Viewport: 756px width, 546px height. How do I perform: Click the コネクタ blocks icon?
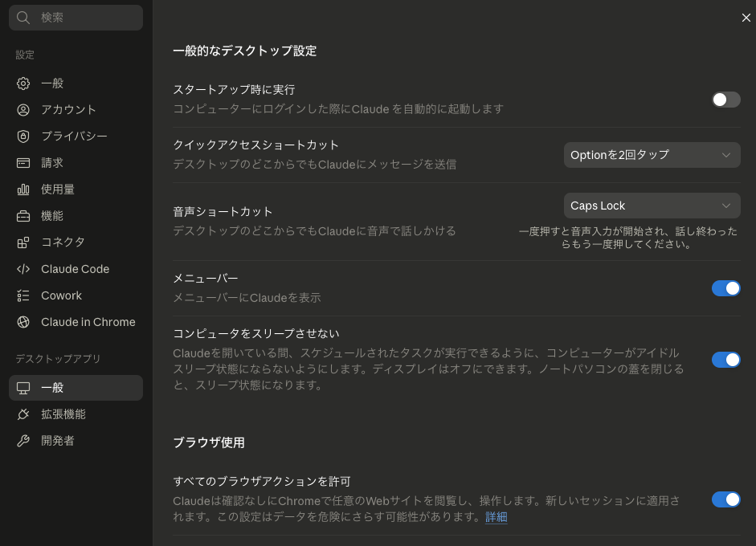(x=23, y=242)
